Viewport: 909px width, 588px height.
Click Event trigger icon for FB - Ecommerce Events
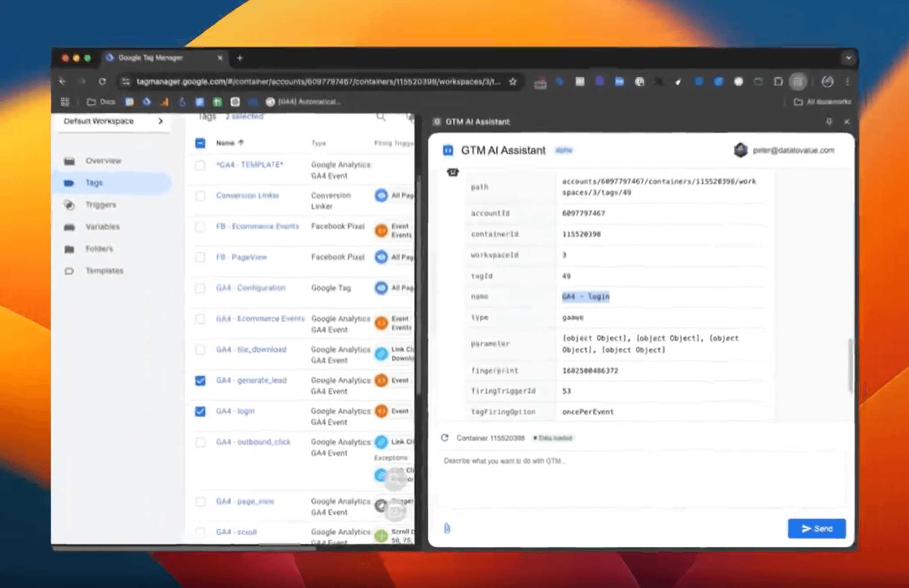[x=381, y=231]
